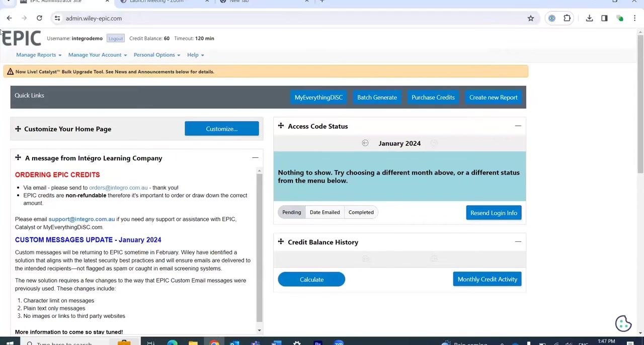Click the support@integro.com.au link
This screenshot has width=644, height=345.
tap(82, 219)
